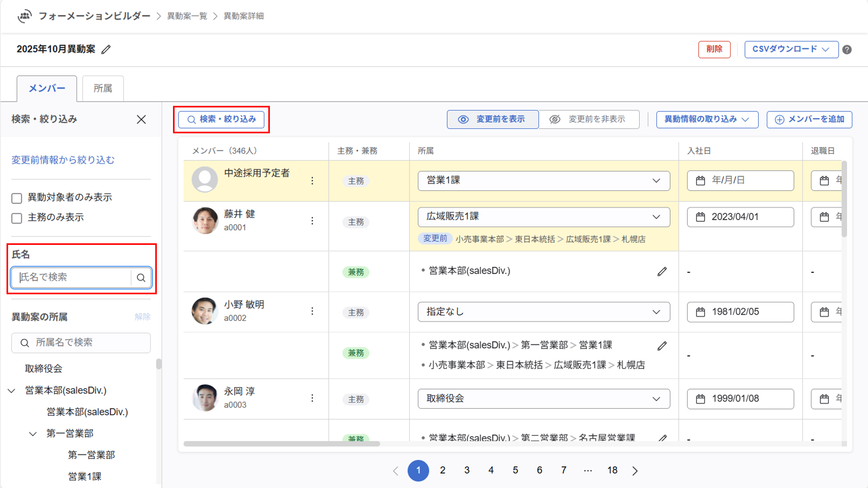Click the magnifier icon in 氏名 search box
Viewport: 868px width, 488px height.
[141, 277]
